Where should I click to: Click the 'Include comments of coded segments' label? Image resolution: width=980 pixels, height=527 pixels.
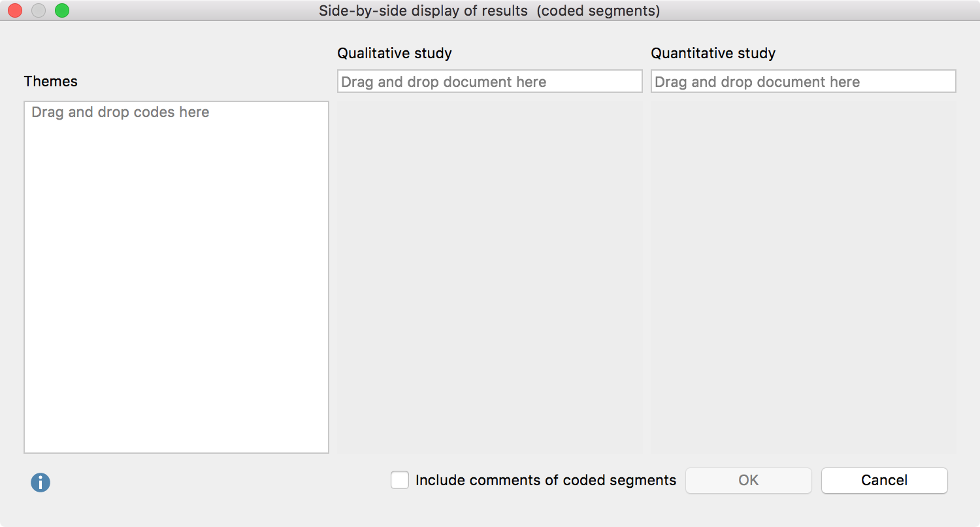coord(546,480)
